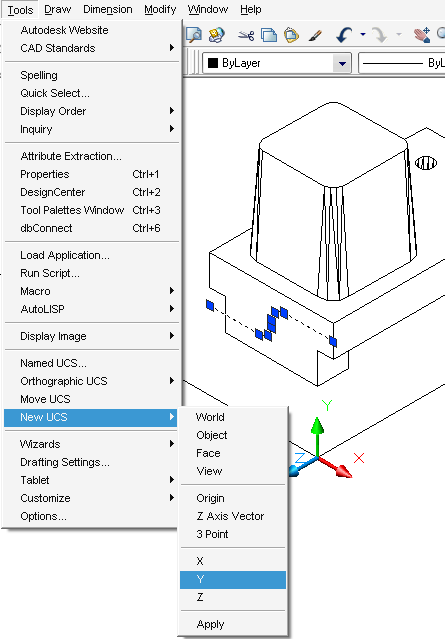Open Attribute Extraction... menu item
The height and width of the screenshot is (639, 445).
pyautogui.click(x=91, y=156)
